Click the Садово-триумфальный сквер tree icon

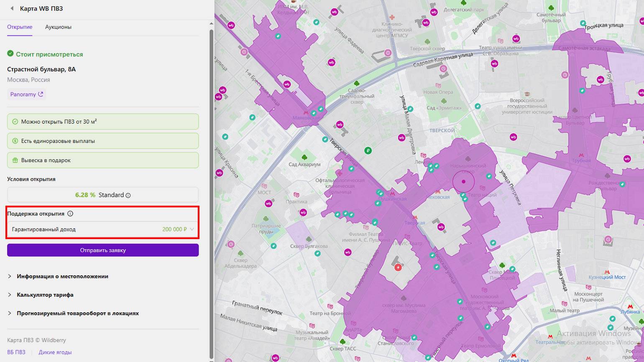[x=356, y=84]
